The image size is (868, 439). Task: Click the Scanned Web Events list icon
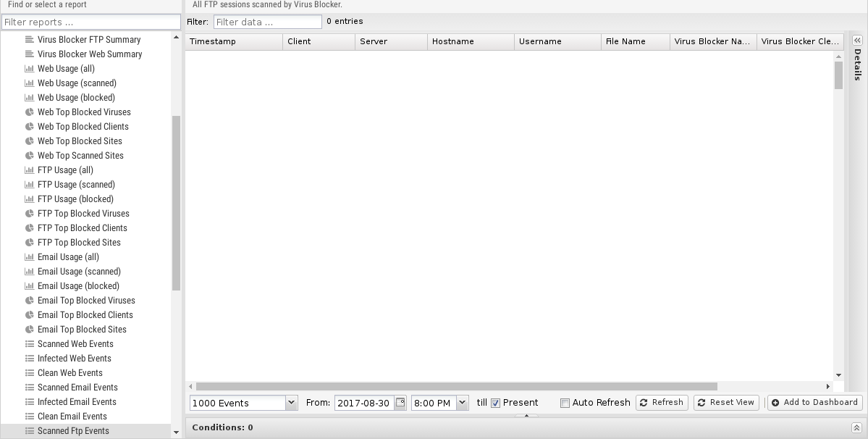coord(30,344)
